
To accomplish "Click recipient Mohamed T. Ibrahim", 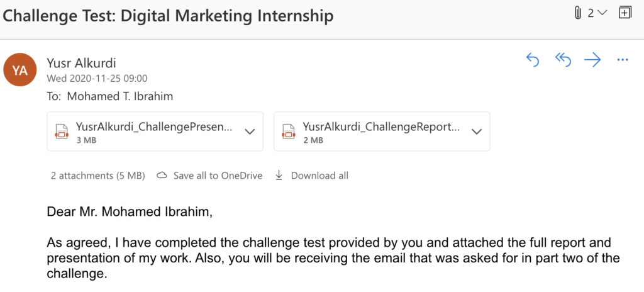I will [119, 96].
